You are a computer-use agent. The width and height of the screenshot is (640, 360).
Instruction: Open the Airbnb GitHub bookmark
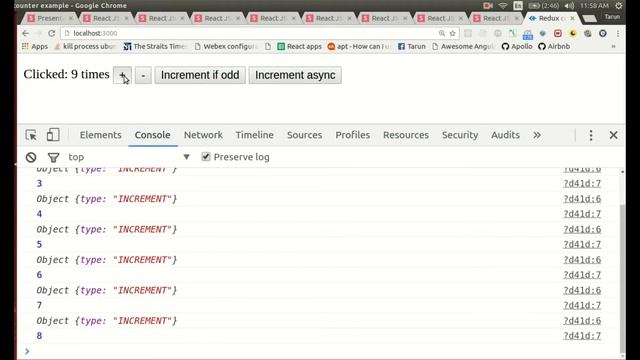tap(553, 47)
